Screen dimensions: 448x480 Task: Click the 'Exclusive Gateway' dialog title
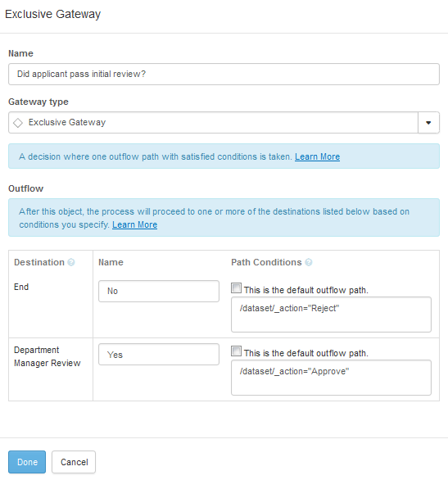coord(53,14)
